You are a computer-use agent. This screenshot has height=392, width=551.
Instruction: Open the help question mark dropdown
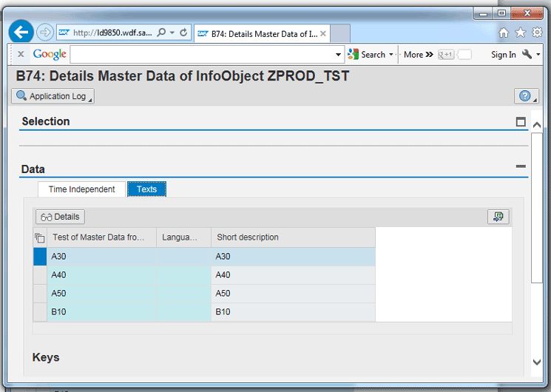pos(526,96)
